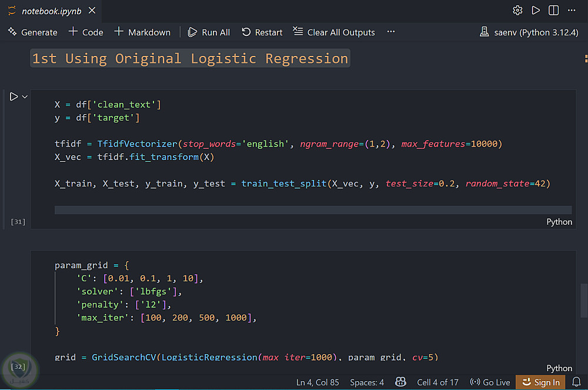Split the editor layout
This screenshot has width=588, height=390.
pos(553,11)
